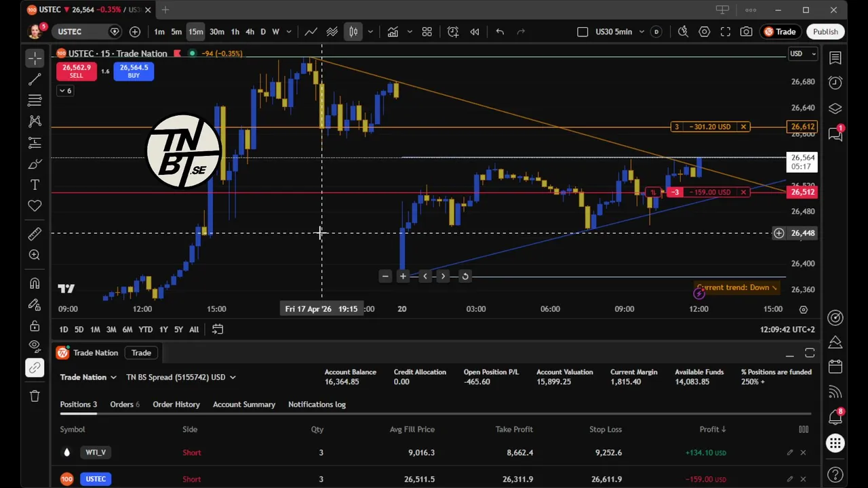Open the notifications bell
This screenshot has width=868, height=488.
point(835,418)
